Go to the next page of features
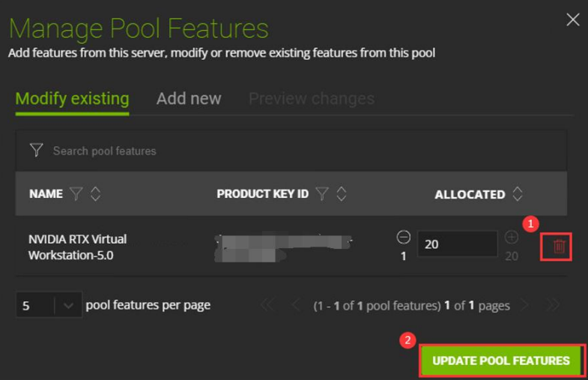Image resolution: width=588 pixels, height=380 pixels. tap(525, 306)
